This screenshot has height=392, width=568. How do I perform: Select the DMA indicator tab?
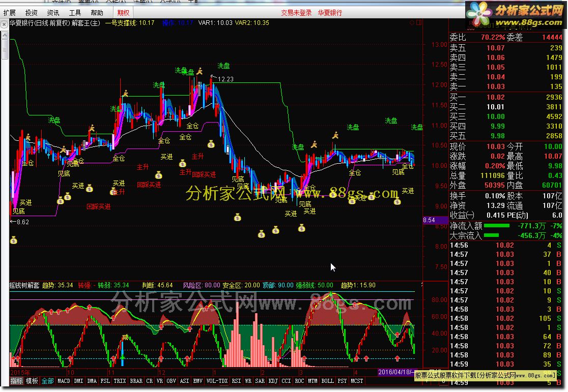[92, 381]
